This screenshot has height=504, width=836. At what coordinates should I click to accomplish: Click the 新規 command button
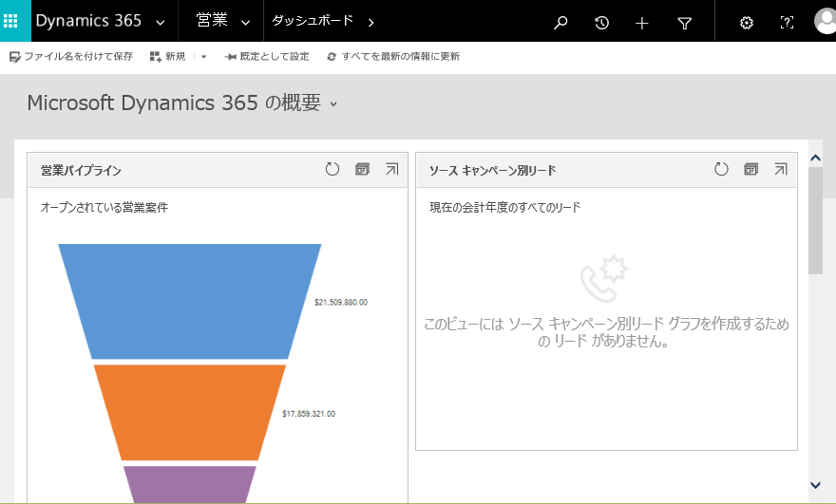[x=167, y=56]
